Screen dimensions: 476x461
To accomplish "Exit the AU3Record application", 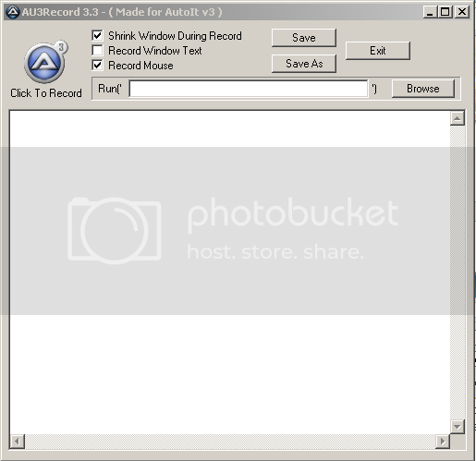I will (378, 51).
